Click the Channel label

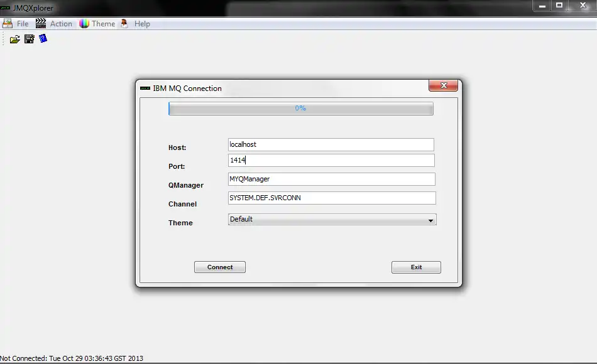(x=182, y=204)
